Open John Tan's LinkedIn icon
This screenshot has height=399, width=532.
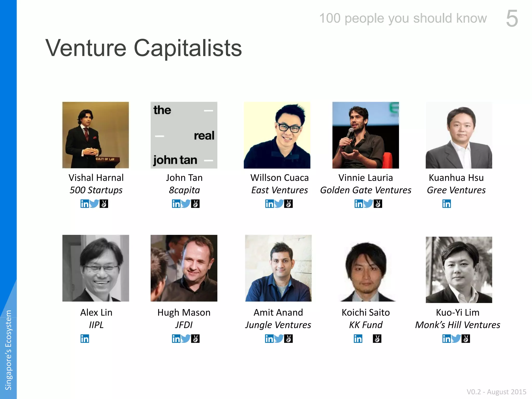(x=176, y=204)
